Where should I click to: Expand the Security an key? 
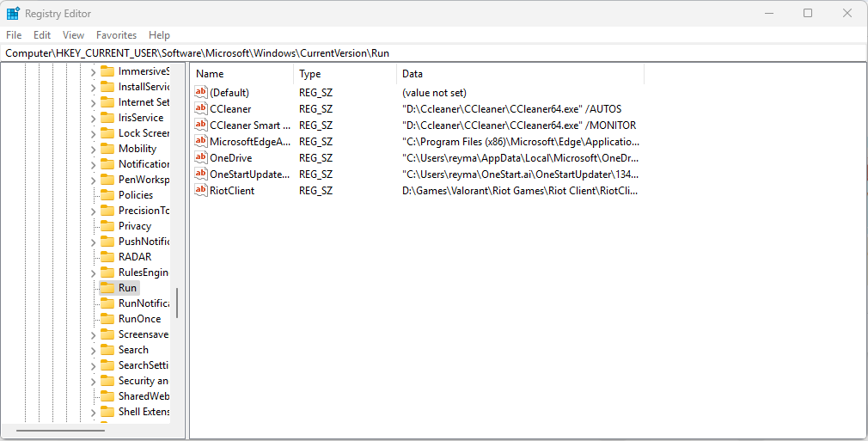tap(93, 382)
